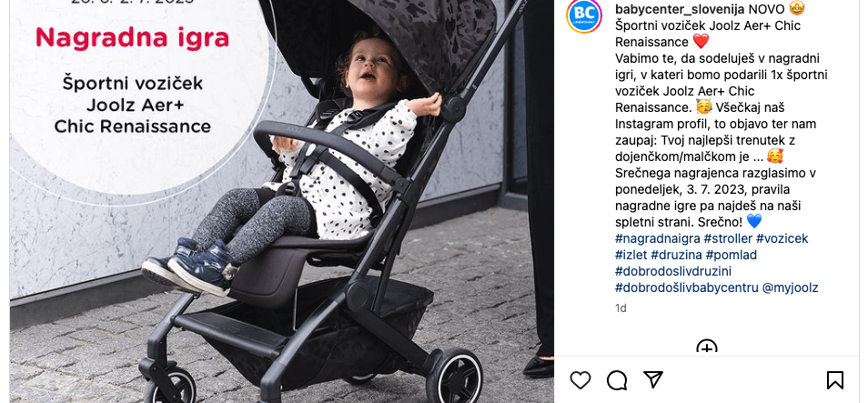Save post with bookmark icon

pyautogui.click(x=834, y=380)
